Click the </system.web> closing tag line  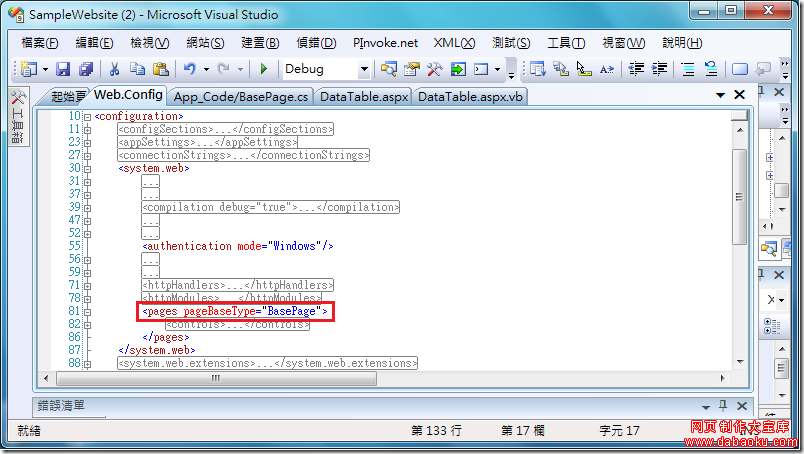tap(157, 350)
